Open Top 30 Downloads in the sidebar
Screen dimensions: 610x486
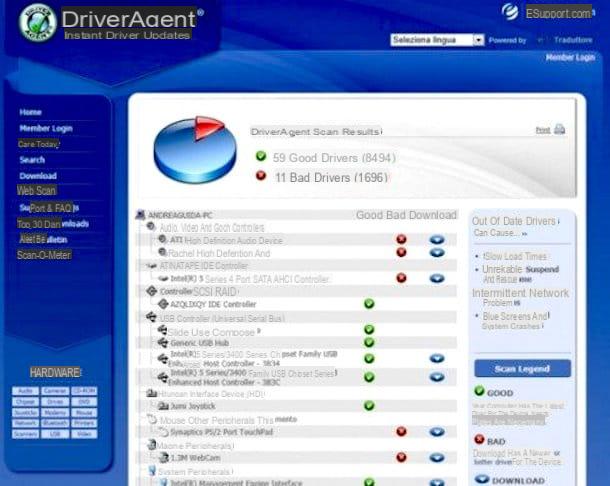click(x=53, y=224)
